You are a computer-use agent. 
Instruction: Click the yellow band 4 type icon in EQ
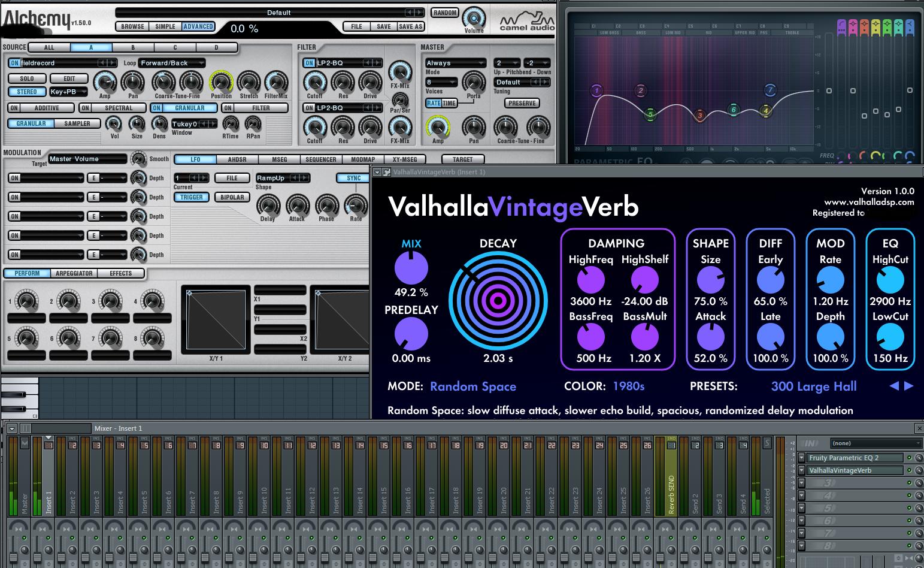(x=876, y=26)
